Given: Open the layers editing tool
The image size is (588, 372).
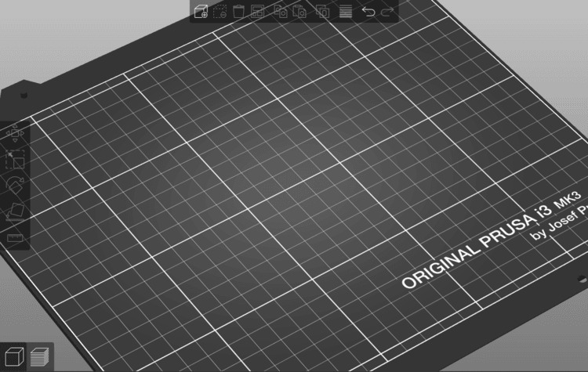Looking at the screenshot, I should 346,11.
